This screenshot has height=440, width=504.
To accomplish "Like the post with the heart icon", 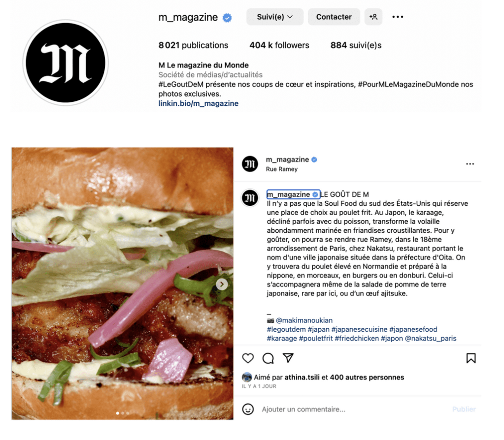I will click(248, 358).
